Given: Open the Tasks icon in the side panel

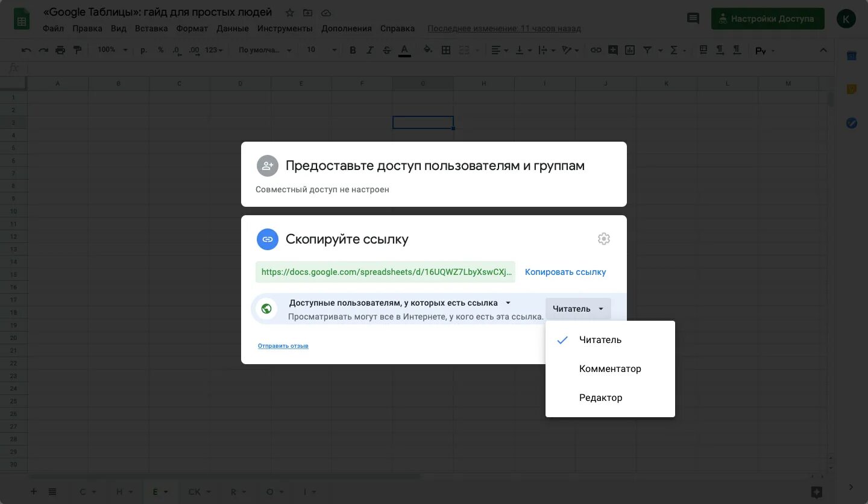Looking at the screenshot, I should click(x=852, y=124).
